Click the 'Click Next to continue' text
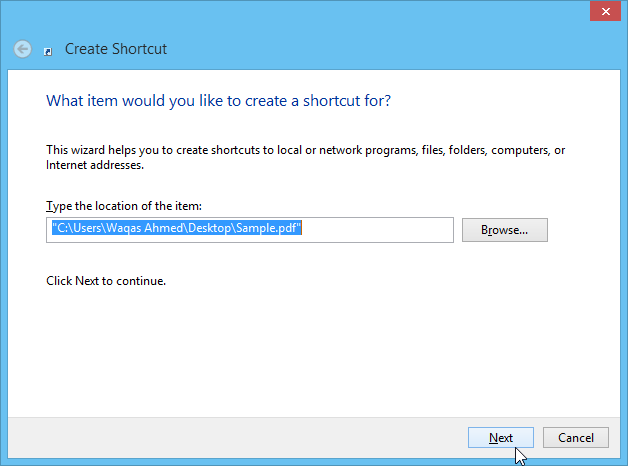This screenshot has width=628, height=466. [106, 281]
